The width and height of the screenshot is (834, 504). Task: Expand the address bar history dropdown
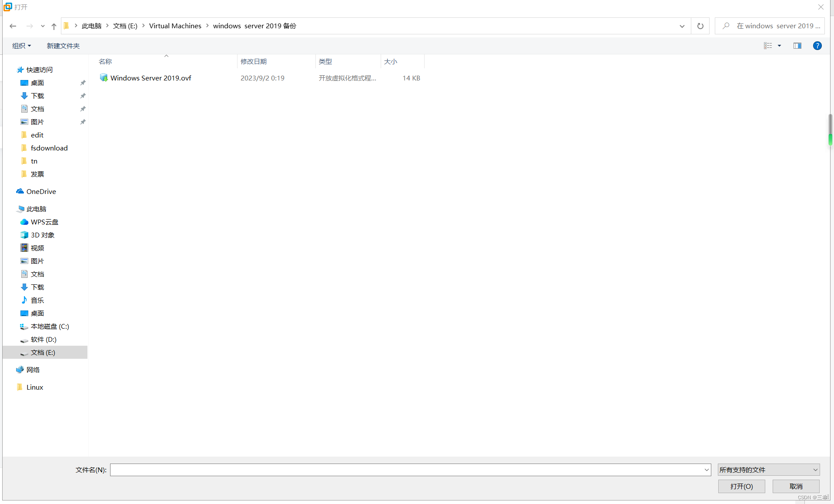[682, 26]
